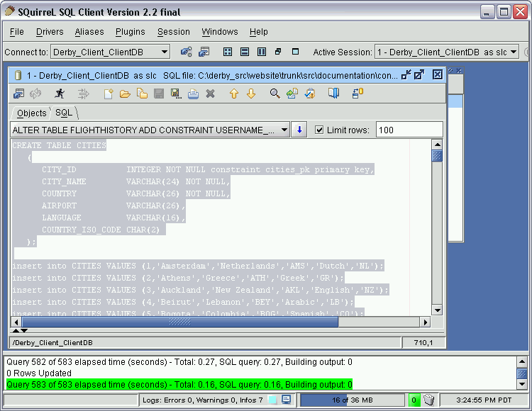Viewport: 532px width, 411px height.
Task: Run garbage collection via trash can icon
Action: point(428,400)
